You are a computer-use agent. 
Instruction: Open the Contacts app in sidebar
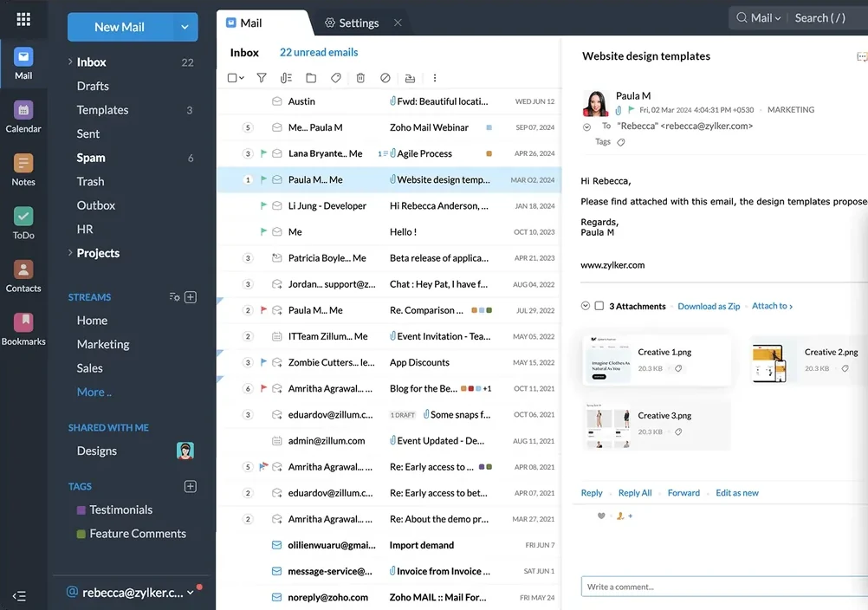click(23, 276)
